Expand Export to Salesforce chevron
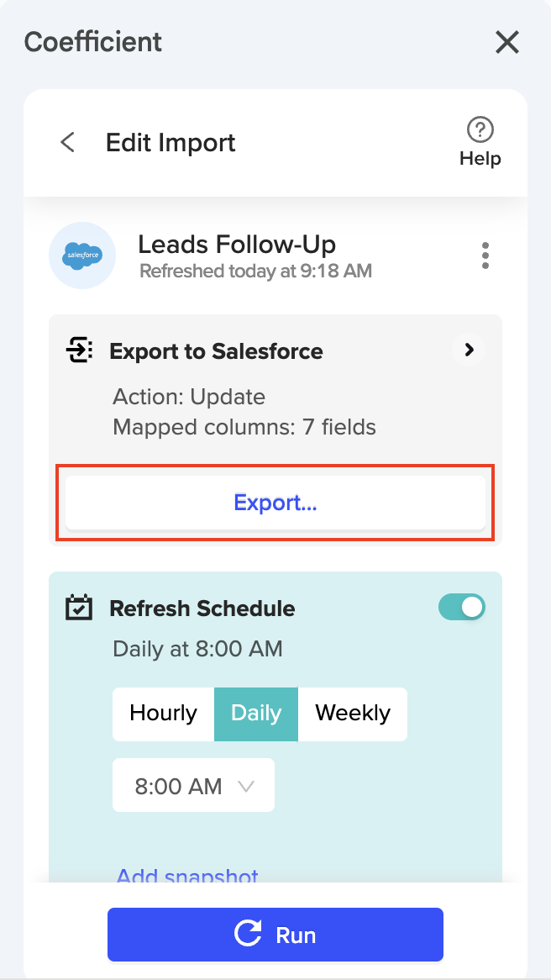 pyautogui.click(x=470, y=350)
